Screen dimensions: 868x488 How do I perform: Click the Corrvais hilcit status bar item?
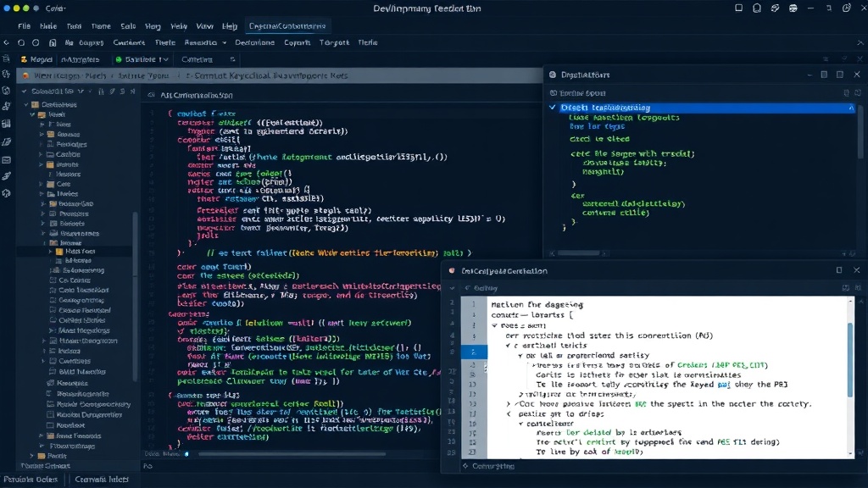tap(102, 480)
